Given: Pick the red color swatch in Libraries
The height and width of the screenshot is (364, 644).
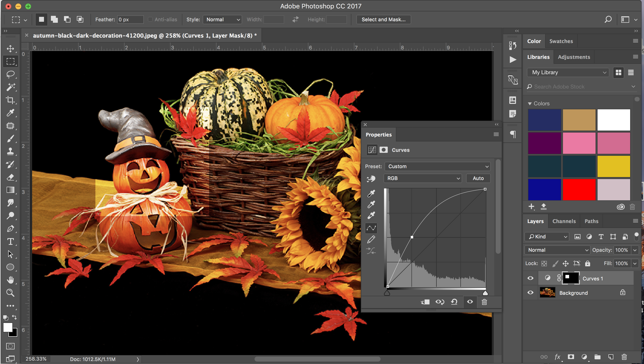Looking at the screenshot, I should [579, 189].
